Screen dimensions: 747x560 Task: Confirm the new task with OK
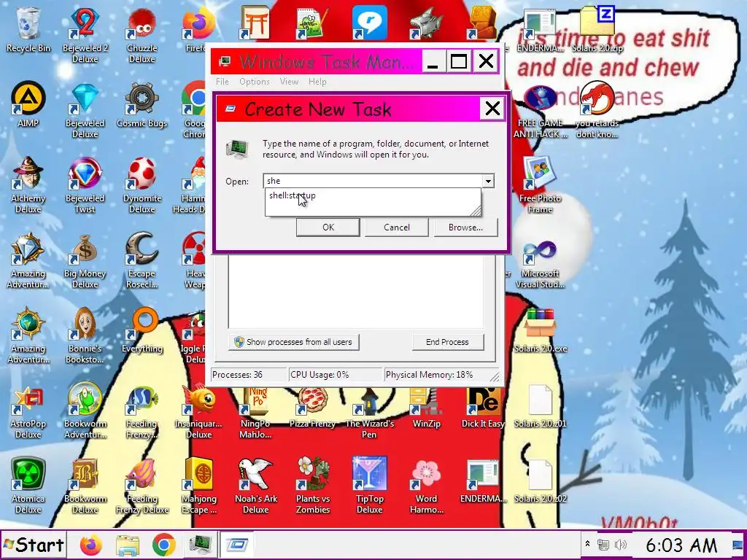(x=328, y=227)
